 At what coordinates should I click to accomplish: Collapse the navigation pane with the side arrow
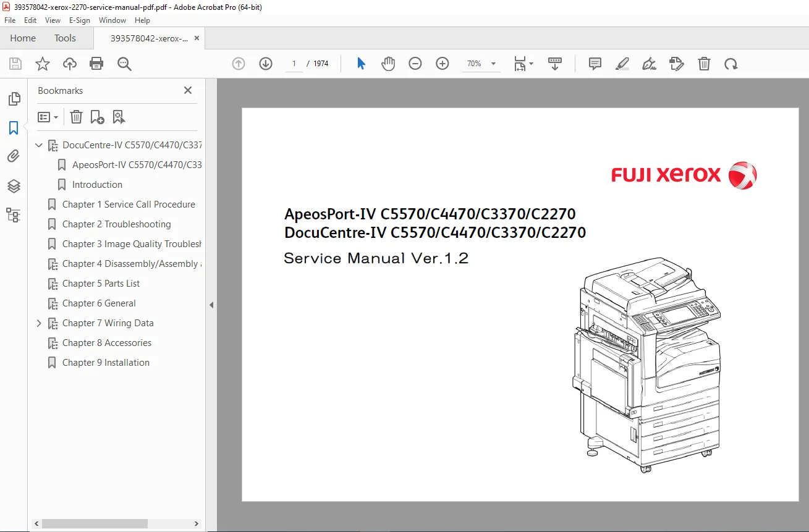[x=211, y=305]
